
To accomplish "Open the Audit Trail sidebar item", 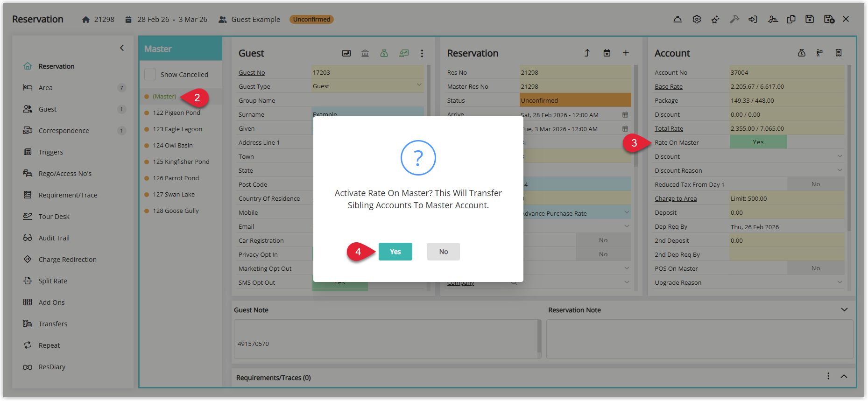I will (74, 238).
